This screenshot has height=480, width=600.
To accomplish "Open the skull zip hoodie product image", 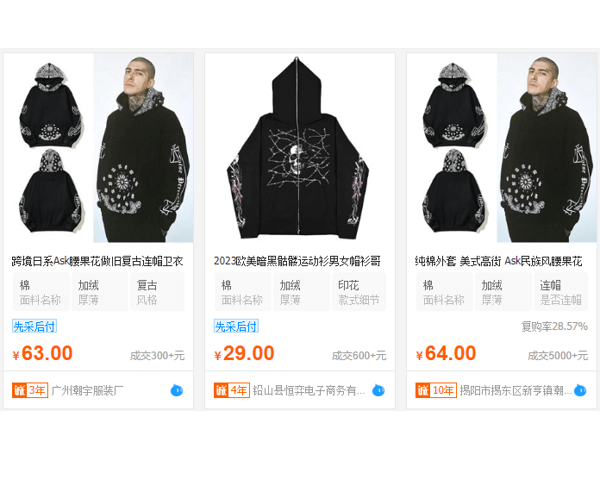I will click(300, 148).
